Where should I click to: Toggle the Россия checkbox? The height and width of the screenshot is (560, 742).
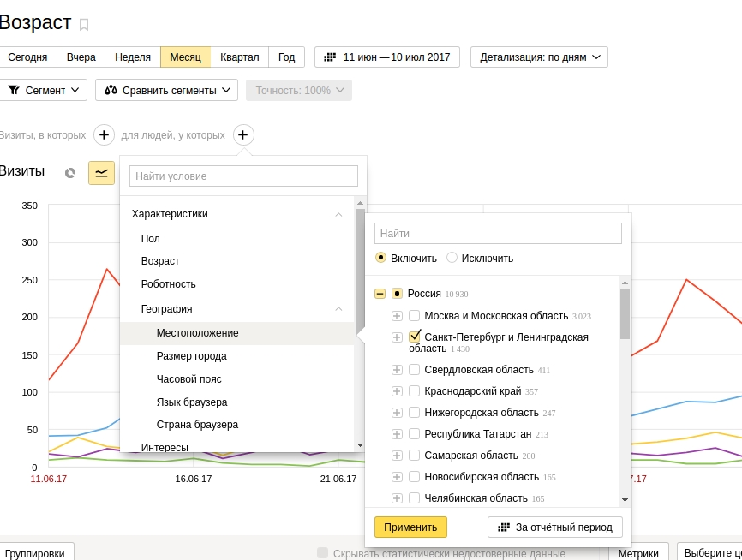coord(398,294)
